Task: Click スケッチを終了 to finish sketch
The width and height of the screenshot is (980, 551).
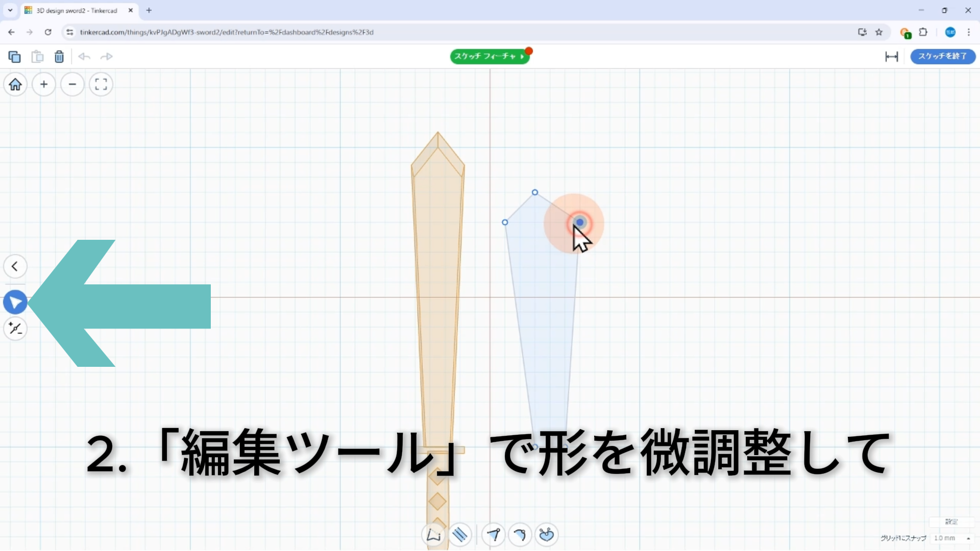Action: click(x=942, y=56)
